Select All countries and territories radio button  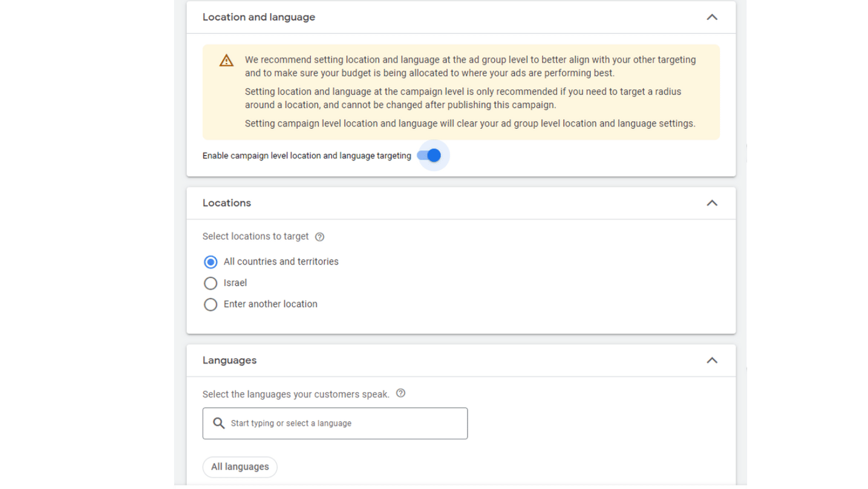coord(210,262)
